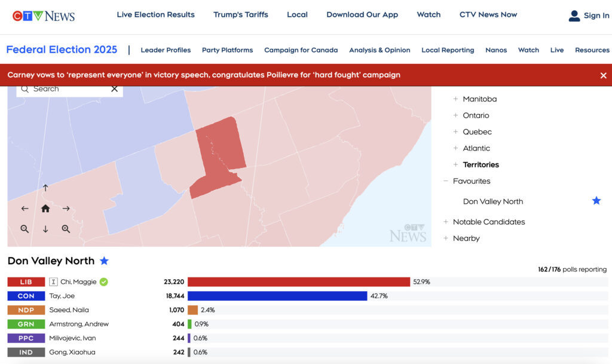Clear the map search with X icon
This screenshot has width=612, height=364.
(x=114, y=89)
